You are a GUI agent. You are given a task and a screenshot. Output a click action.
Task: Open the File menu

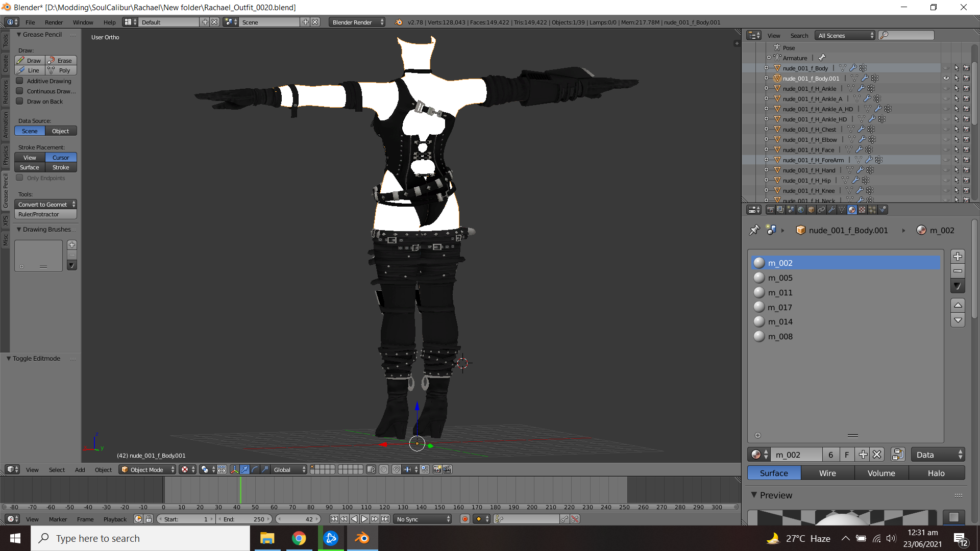click(x=30, y=22)
